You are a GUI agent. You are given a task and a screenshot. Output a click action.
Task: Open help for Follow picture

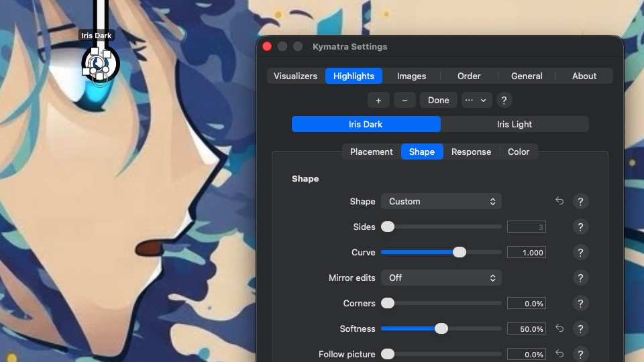[x=580, y=354]
